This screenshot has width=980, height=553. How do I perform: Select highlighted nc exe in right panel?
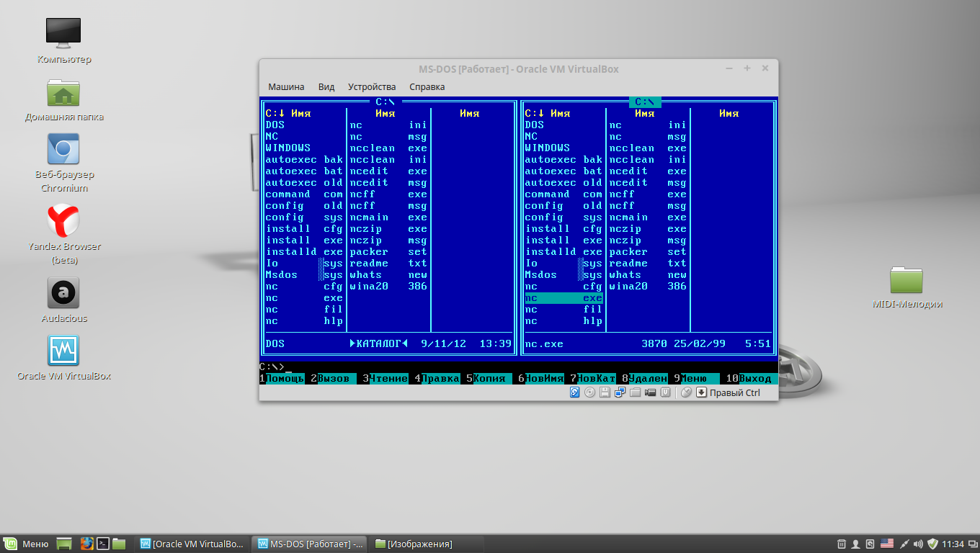(x=563, y=297)
